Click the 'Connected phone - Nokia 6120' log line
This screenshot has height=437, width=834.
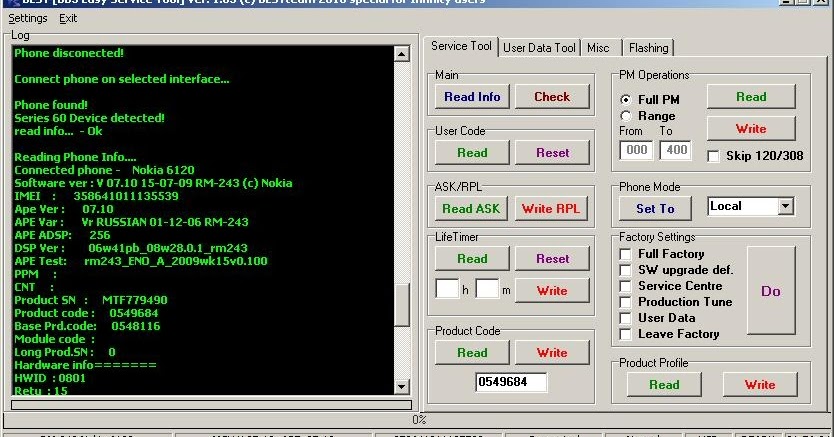(104, 170)
